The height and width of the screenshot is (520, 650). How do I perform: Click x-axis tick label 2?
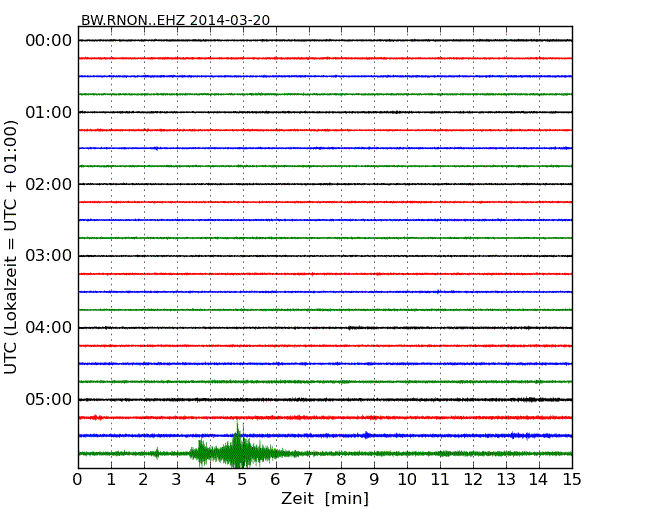(x=143, y=480)
